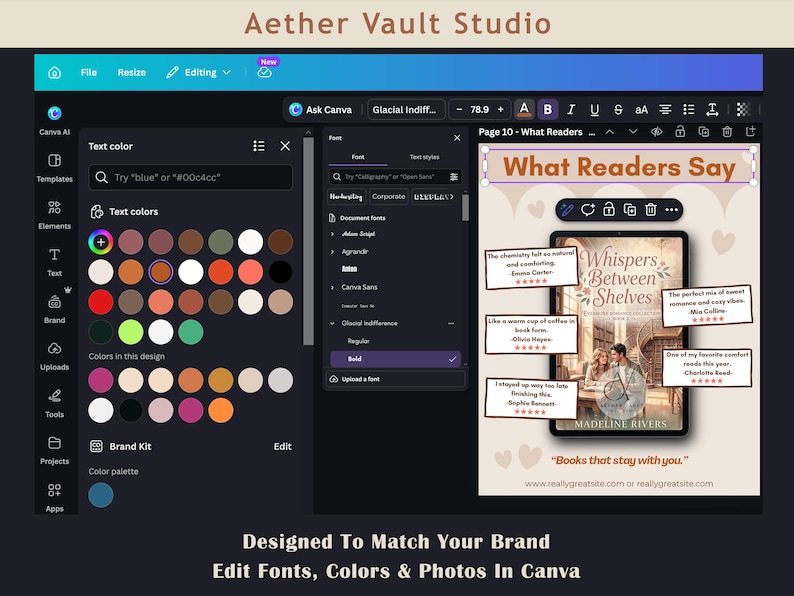This screenshot has width=794, height=596.
Task: Increase font size with plus button
Action: point(500,109)
